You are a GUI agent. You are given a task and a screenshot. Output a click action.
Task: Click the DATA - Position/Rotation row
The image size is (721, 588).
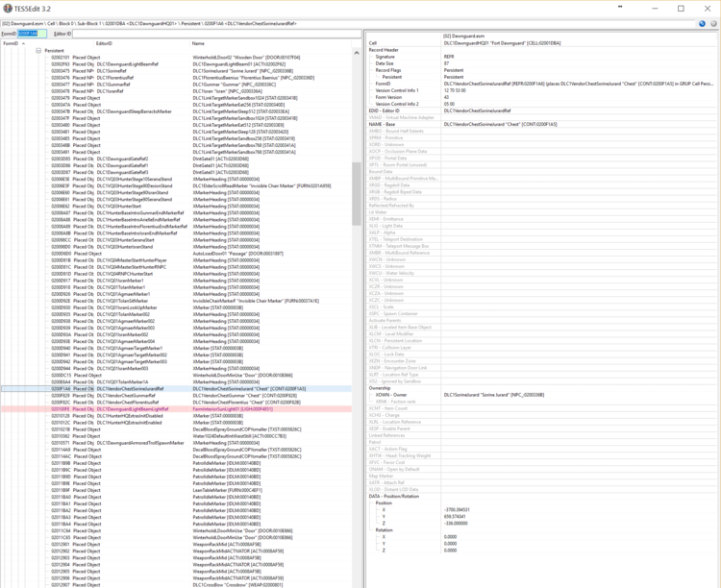click(x=542, y=496)
